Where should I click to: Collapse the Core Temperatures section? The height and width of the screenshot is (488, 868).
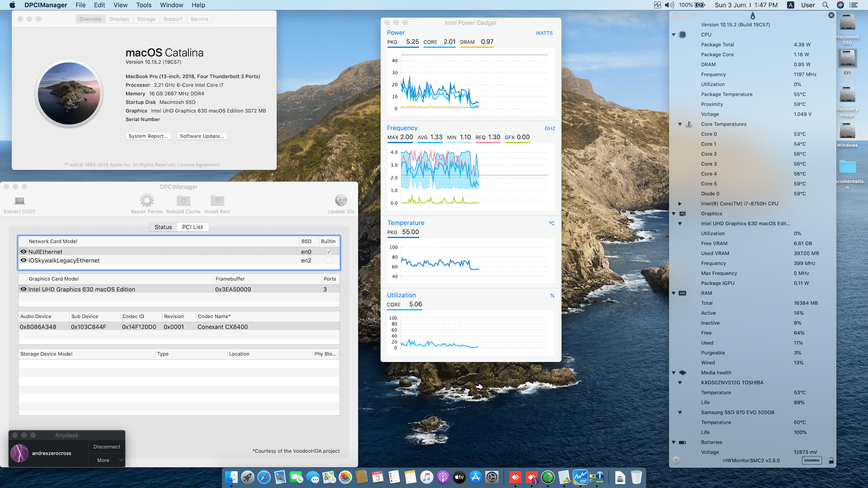coord(679,124)
